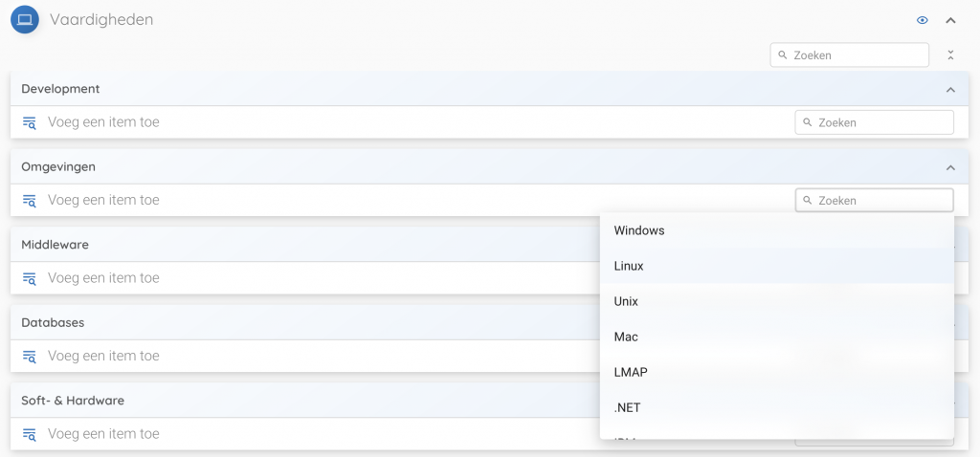Collapse the Development category
980x457 pixels.
(x=950, y=90)
